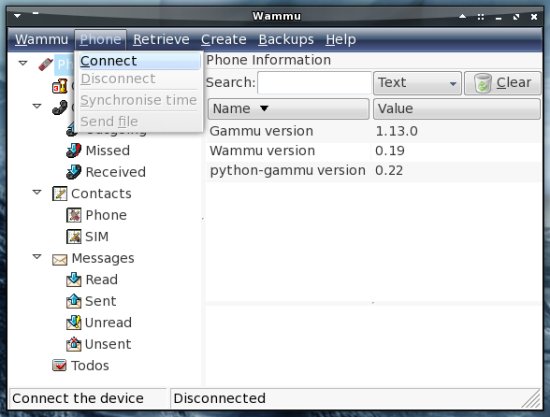
Task: Click the SIM contacts icon
Action: (x=74, y=236)
